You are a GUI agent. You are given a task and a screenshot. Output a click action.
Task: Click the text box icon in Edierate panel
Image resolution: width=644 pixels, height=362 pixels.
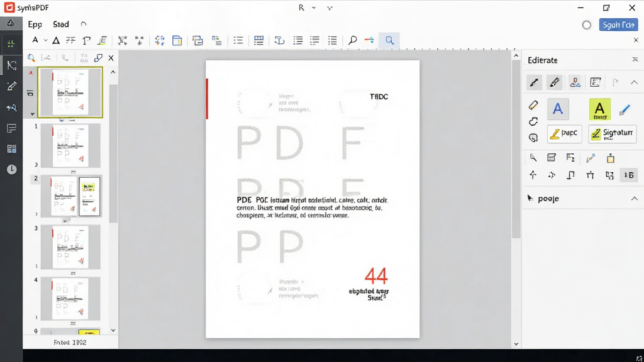pos(595,82)
